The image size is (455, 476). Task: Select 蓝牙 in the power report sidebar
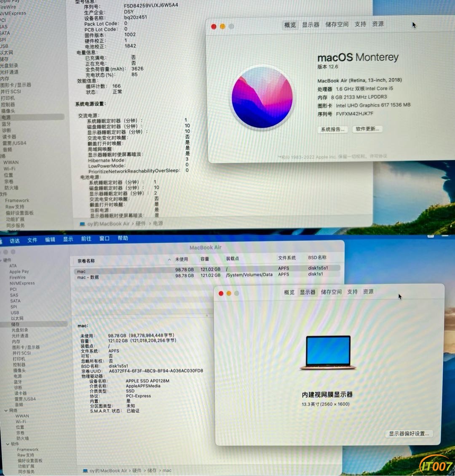[6, 124]
